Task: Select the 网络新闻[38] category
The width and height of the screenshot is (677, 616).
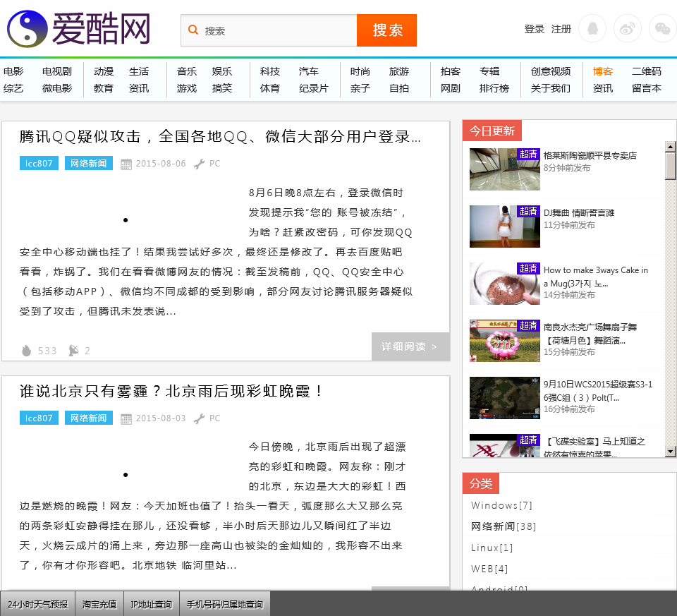Action: pyautogui.click(x=504, y=526)
